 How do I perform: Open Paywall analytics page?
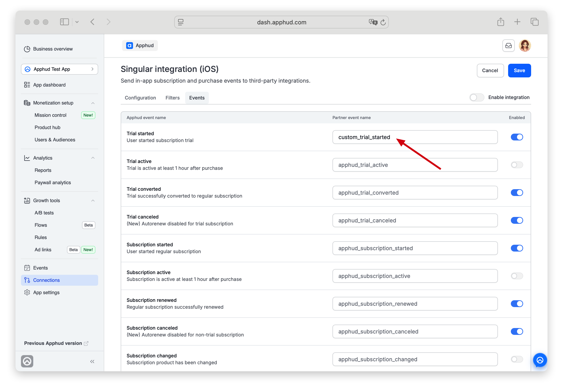[52, 182]
